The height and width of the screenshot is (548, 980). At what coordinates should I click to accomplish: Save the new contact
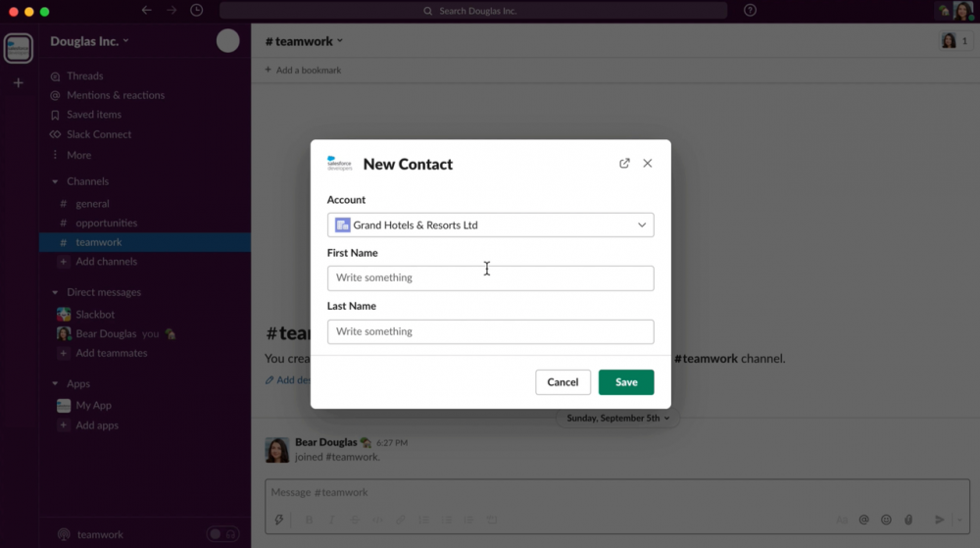click(626, 381)
